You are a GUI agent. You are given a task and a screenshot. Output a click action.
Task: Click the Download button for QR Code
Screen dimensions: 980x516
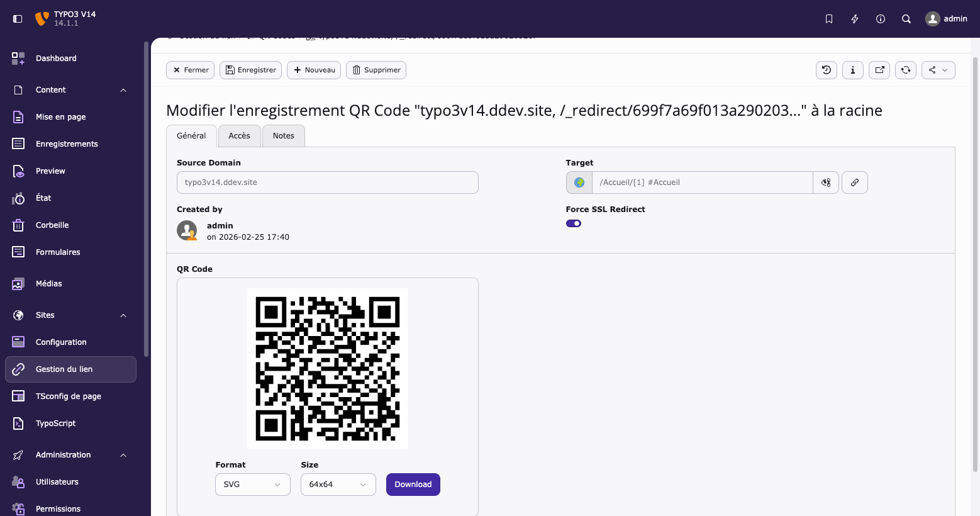point(413,485)
